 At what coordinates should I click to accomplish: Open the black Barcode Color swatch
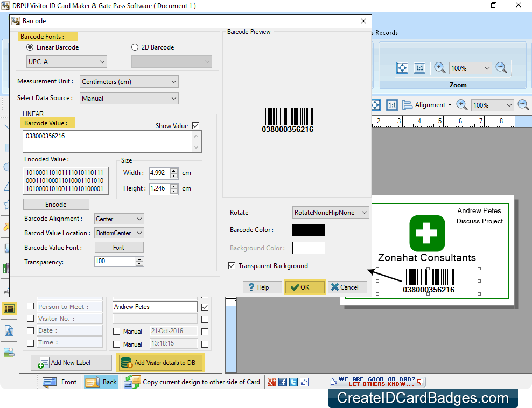[x=309, y=230]
